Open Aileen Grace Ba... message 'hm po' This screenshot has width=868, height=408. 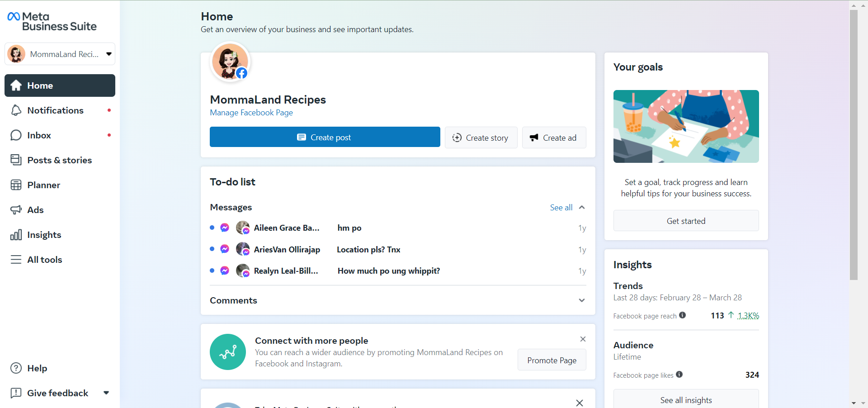pos(398,228)
